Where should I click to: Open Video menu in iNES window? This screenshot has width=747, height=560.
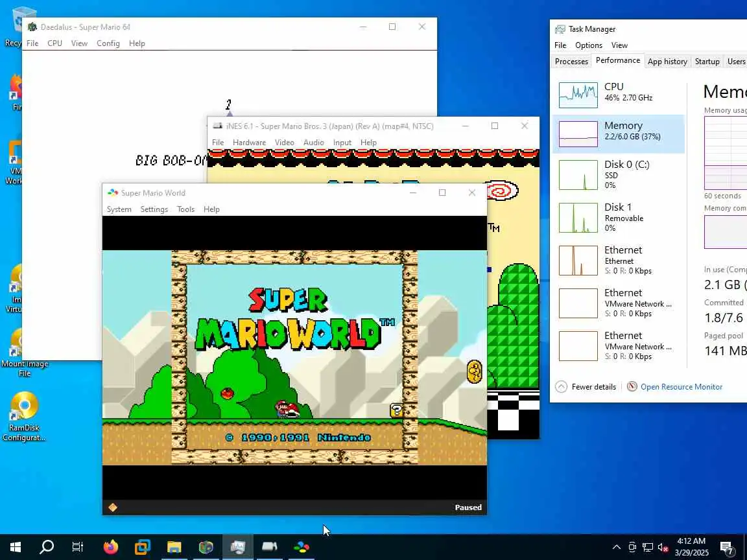pos(285,143)
